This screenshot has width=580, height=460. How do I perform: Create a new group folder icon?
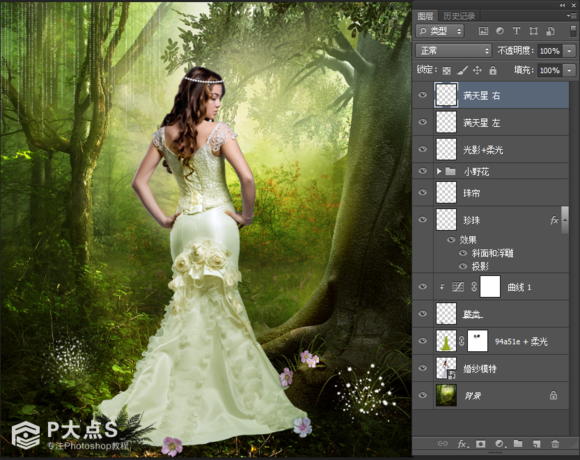[x=518, y=444]
